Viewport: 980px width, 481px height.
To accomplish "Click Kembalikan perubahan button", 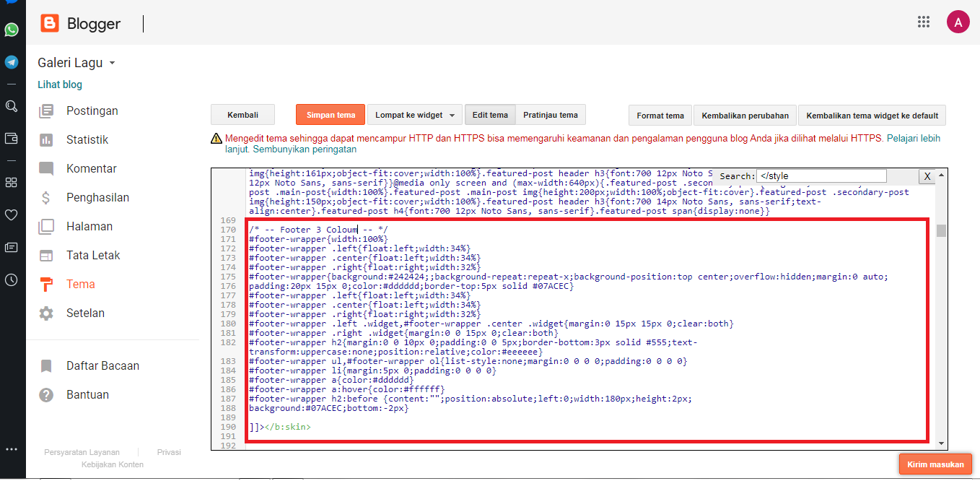I will pos(745,115).
